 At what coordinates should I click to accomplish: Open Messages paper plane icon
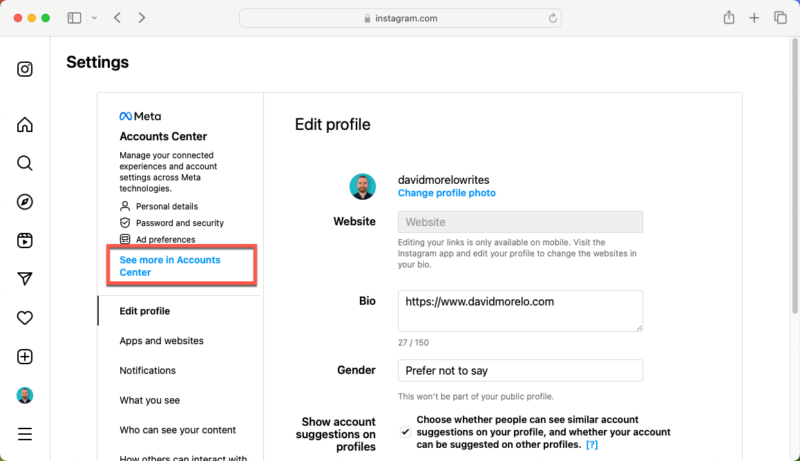(x=24, y=278)
